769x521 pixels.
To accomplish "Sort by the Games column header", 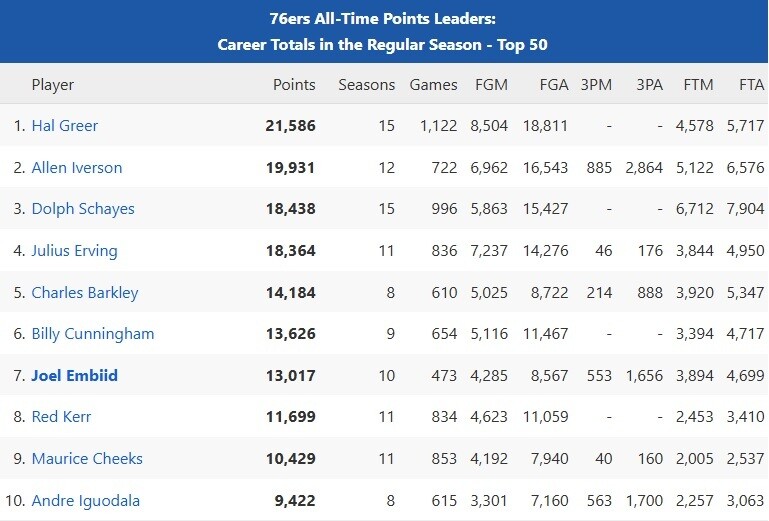I will [x=434, y=85].
